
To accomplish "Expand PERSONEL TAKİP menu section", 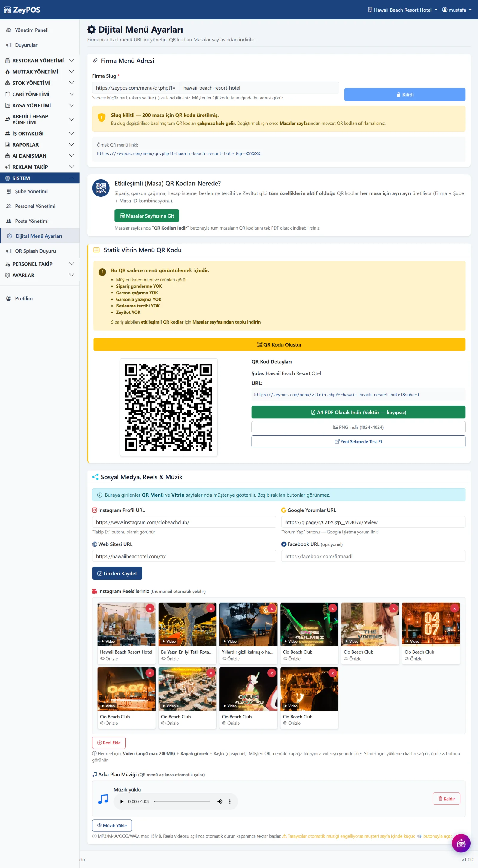I will (x=40, y=264).
